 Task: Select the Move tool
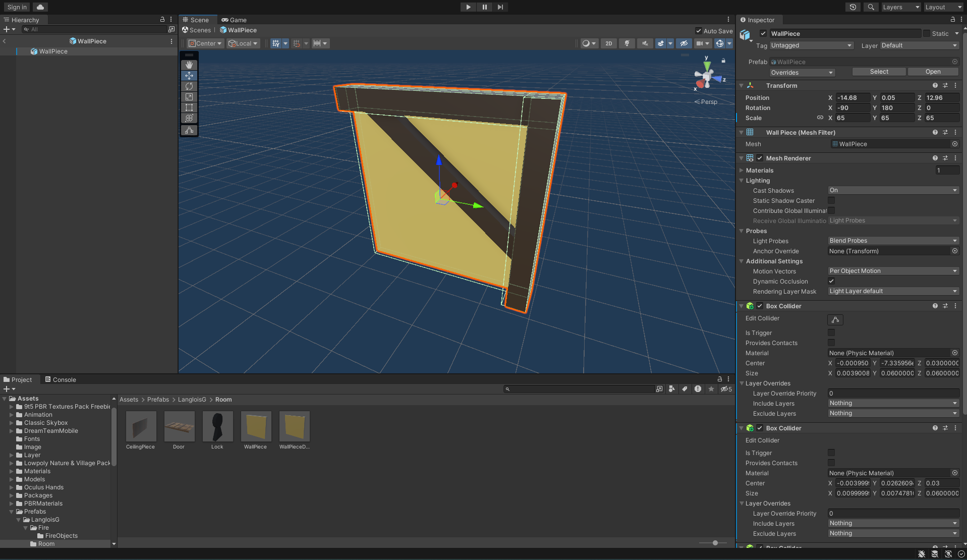click(x=189, y=76)
